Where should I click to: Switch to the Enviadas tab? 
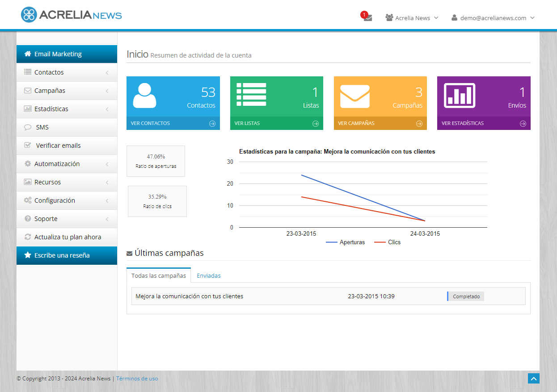[209, 275]
